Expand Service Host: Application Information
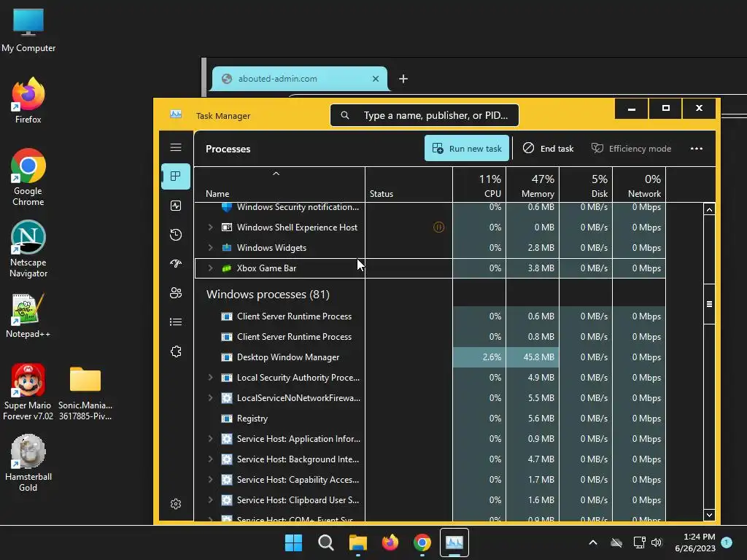The width and height of the screenshot is (747, 560). click(x=210, y=439)
